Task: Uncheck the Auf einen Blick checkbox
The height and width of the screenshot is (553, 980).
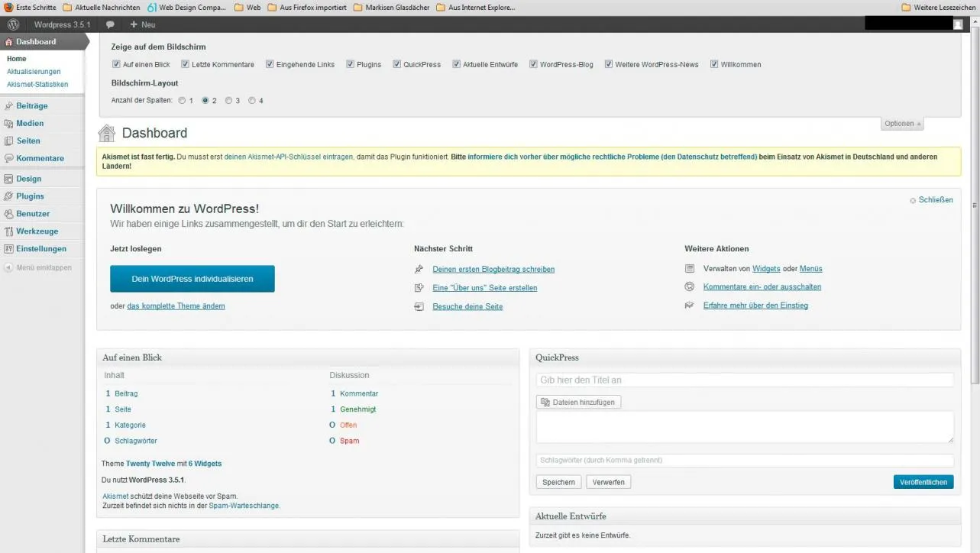Action: 116,64
